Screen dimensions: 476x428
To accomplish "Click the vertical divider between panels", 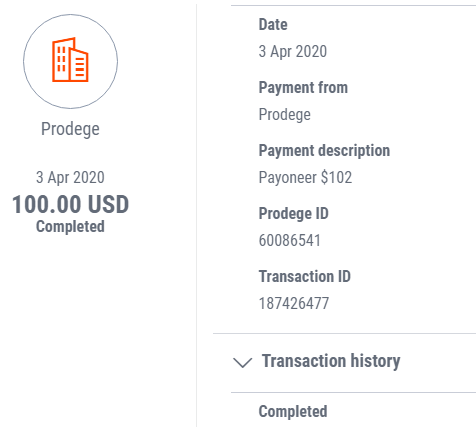I will point(196,215).
